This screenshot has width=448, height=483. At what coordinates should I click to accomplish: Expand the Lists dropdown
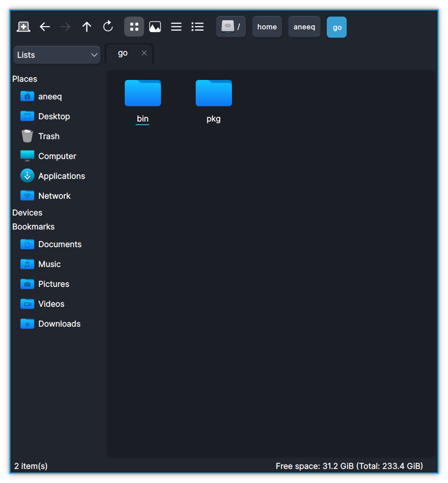click(57, 55)
